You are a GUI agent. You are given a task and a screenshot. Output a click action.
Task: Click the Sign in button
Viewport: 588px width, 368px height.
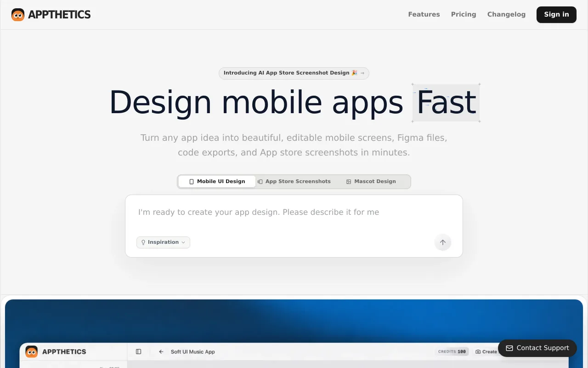556,14
